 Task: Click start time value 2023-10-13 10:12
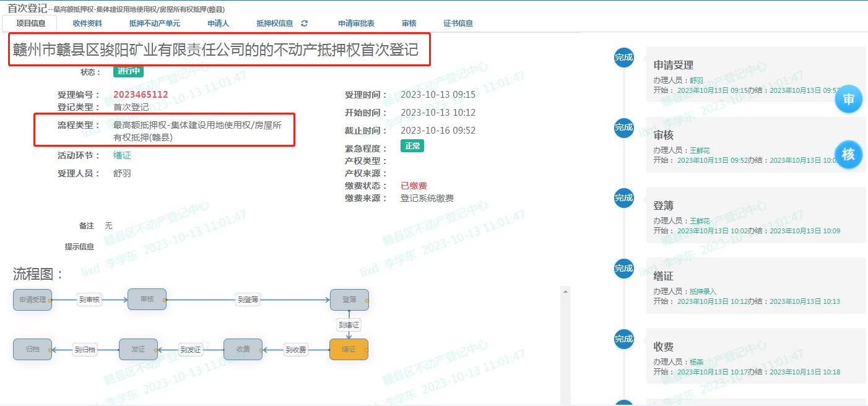438,113
